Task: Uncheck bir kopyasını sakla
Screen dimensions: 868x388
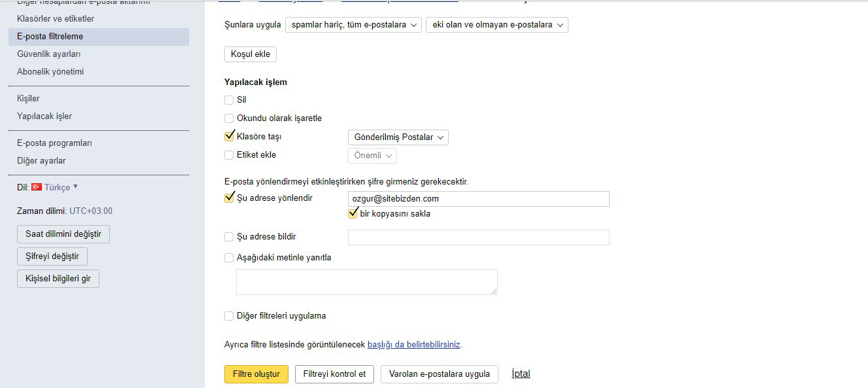Action: (353, 213)
